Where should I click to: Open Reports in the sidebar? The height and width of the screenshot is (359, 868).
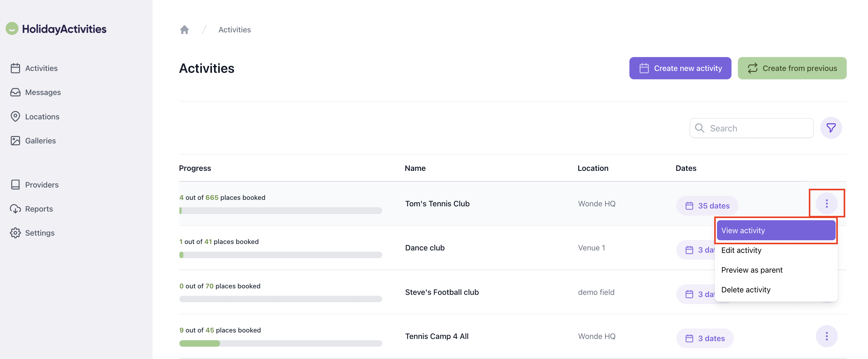39,209
